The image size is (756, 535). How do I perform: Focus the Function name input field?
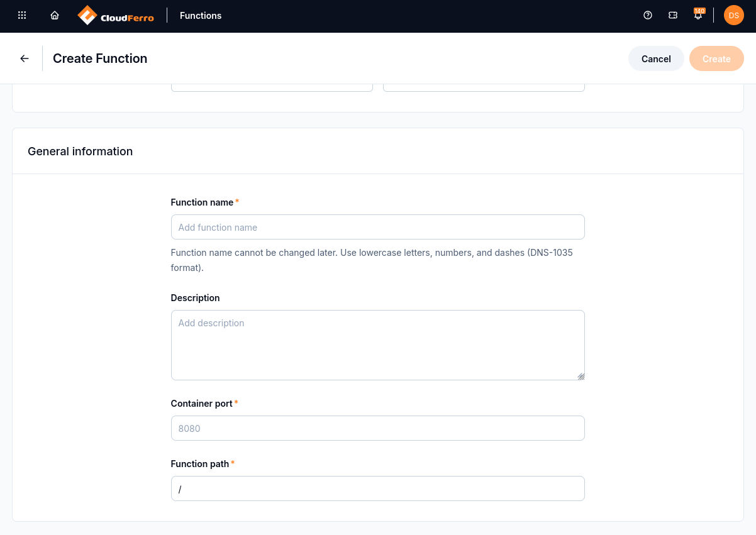pyautogui.click(x=378, y=227)
